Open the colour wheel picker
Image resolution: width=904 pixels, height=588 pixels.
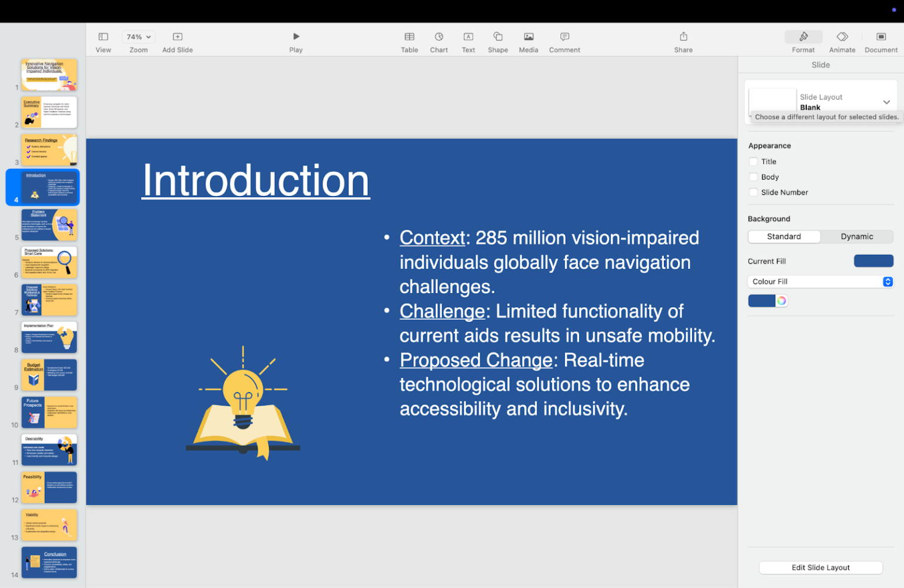tap(781, 300)
